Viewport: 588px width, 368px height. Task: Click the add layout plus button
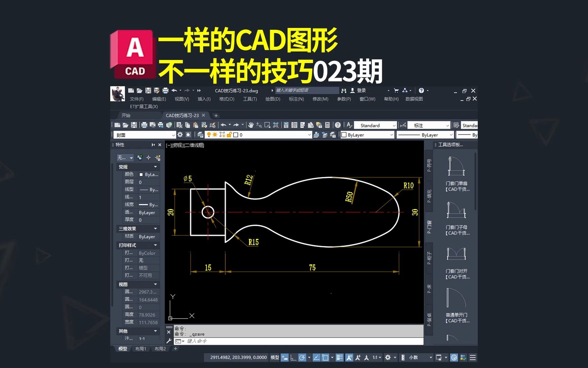coord(176,349)
